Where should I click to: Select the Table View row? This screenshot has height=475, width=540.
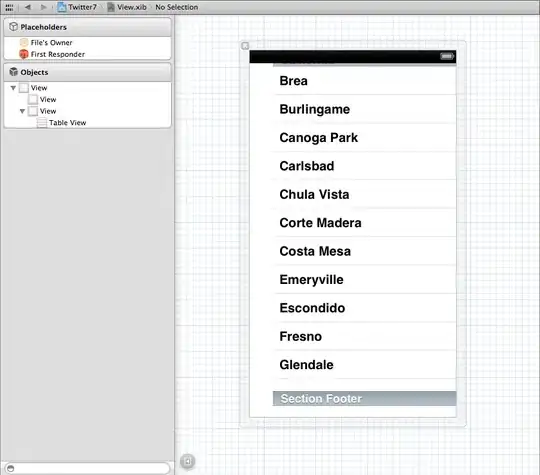click(87, 123)
